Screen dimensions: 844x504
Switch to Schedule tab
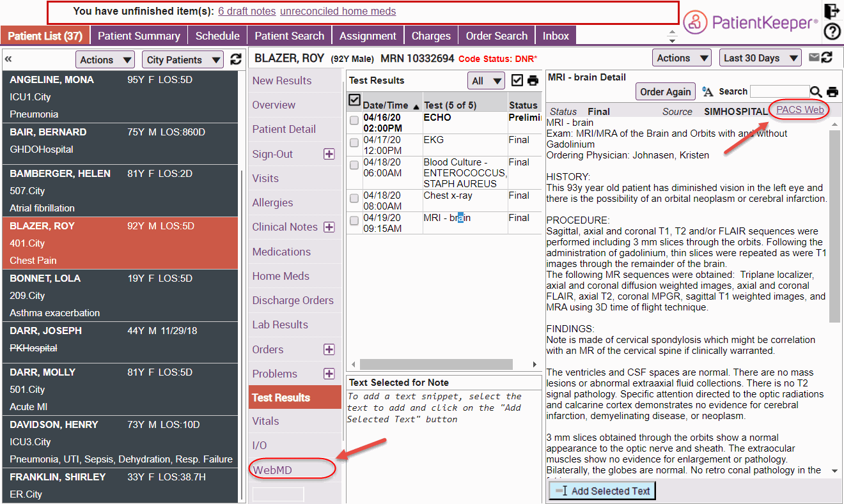[x=217, y=36]
